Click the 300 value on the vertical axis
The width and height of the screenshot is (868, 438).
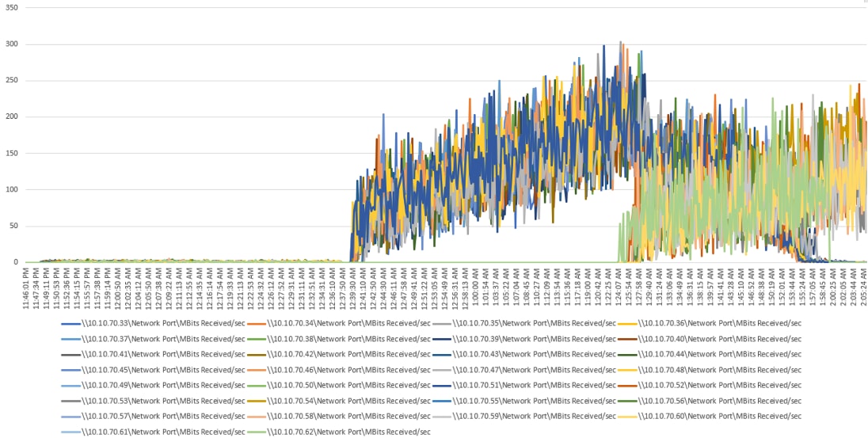(x=11, y=44)
